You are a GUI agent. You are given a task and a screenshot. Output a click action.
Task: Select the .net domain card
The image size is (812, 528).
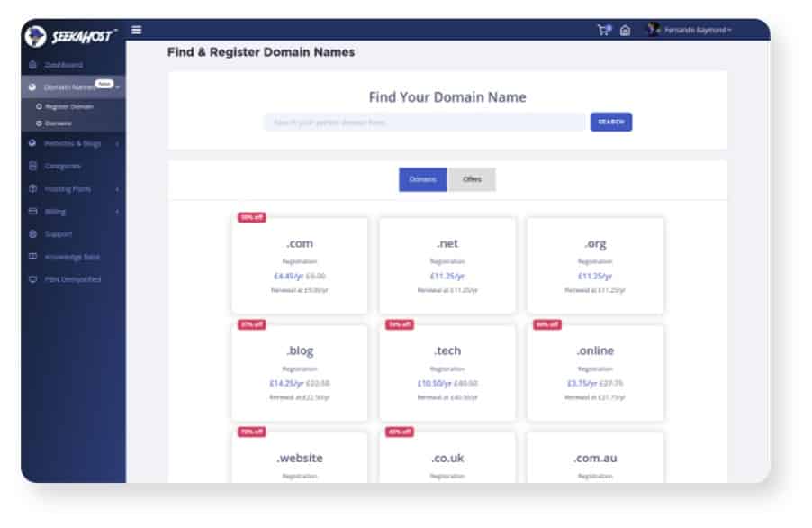tap(447, 265)
